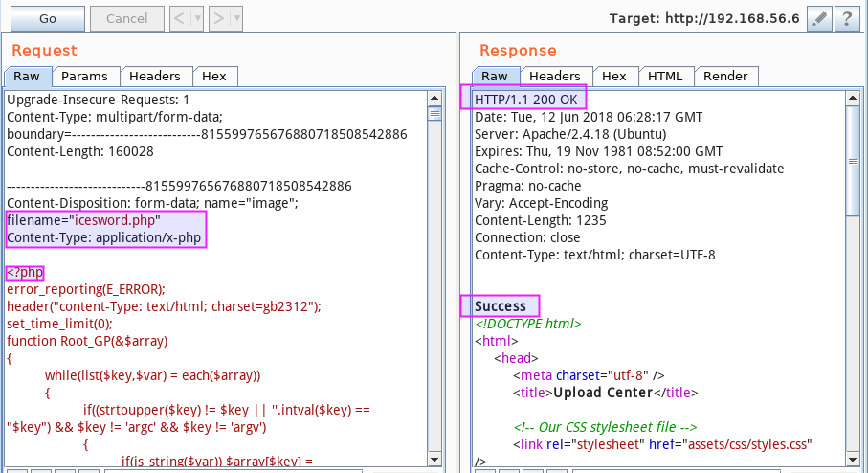The image size is (868, 473).
Task: Click the Success text in response
Action: tap(501, 306)
